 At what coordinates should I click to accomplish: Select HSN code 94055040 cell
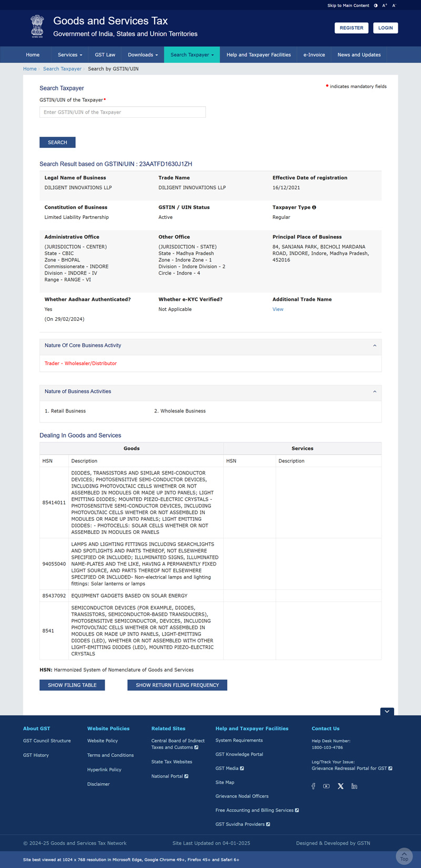point(54,564)
